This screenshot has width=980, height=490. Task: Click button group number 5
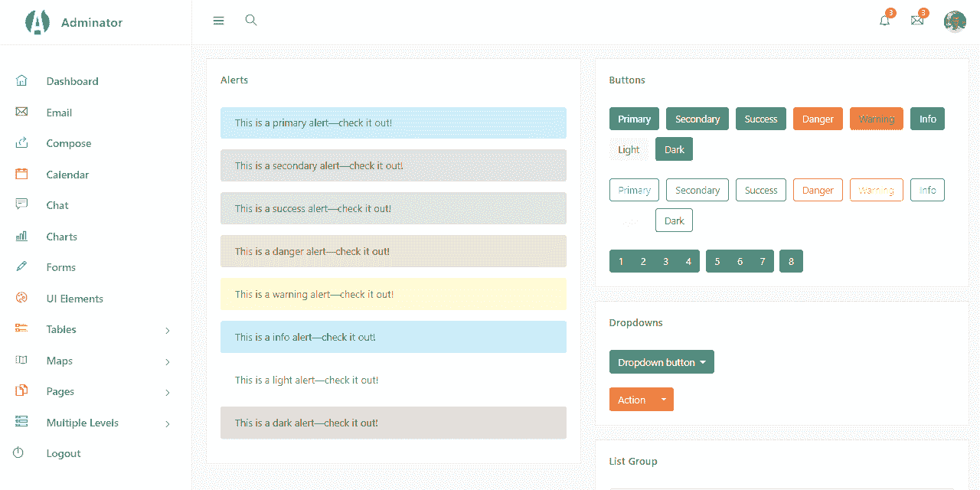coord(717,261)
